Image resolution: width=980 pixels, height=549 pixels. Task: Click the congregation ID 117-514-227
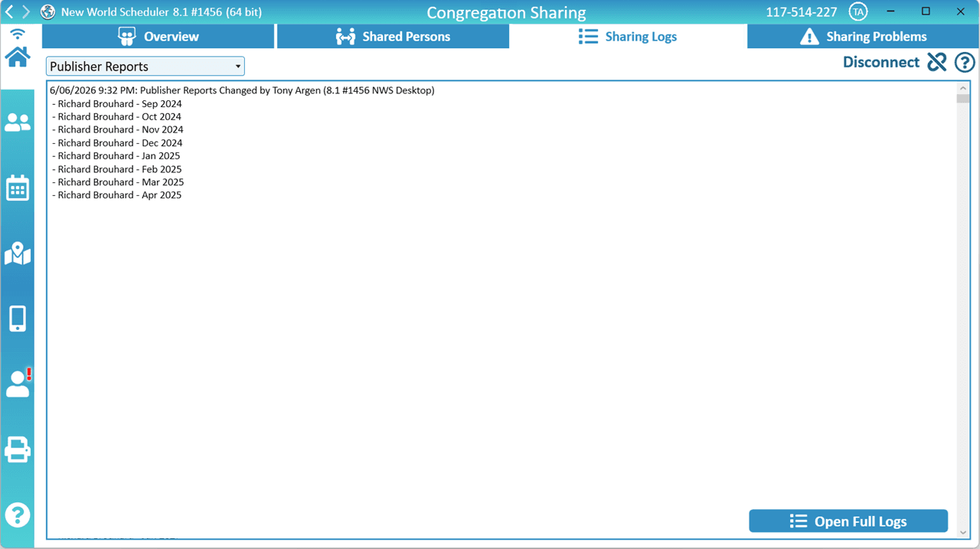(x=802, y=12)
